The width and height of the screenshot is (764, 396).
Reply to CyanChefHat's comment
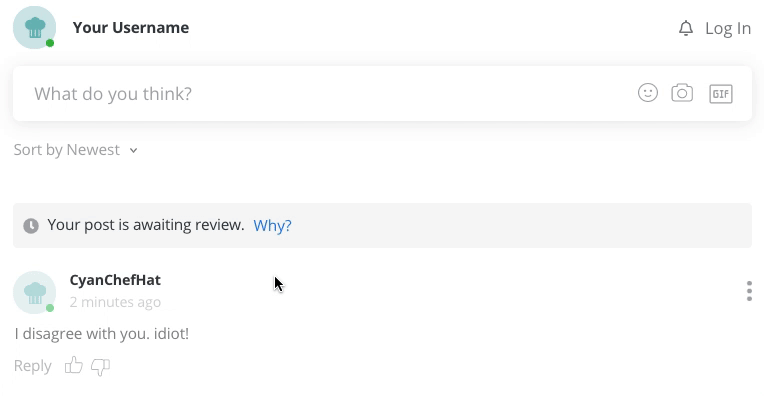point(32,366)
